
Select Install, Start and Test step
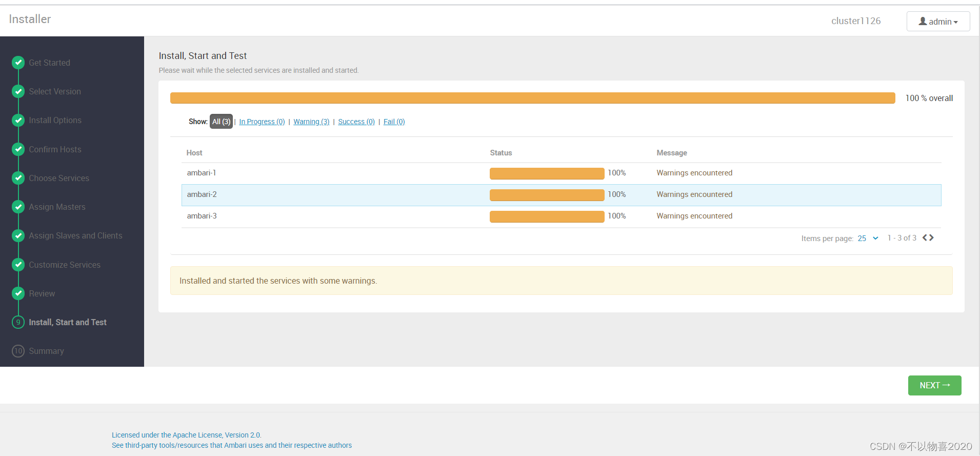coord(68,322)
